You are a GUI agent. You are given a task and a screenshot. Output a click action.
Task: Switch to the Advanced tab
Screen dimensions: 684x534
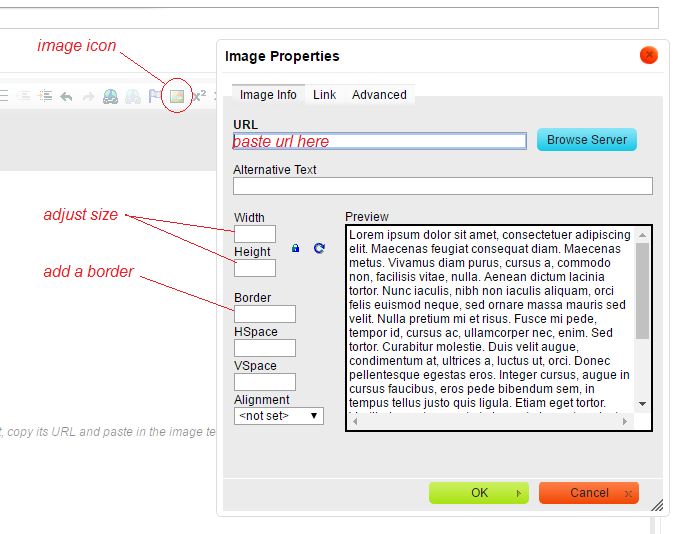(x=379, y=95)
